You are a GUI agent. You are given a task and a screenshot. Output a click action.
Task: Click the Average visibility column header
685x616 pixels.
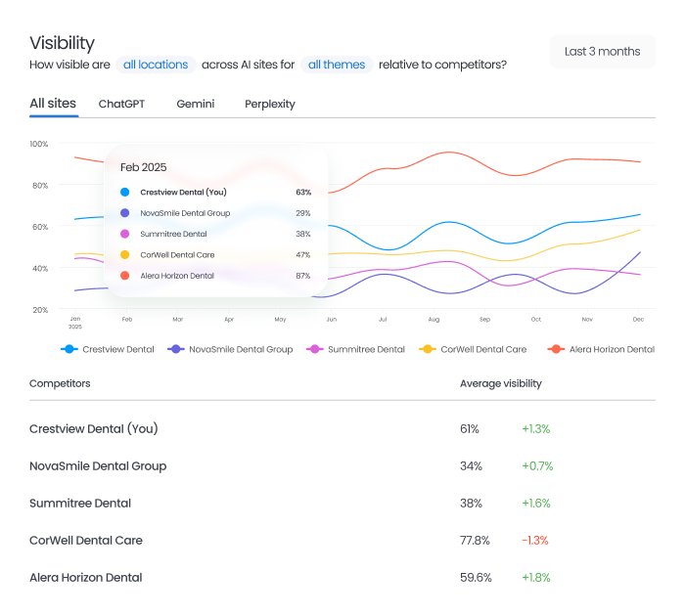click(x=501, y=383)
